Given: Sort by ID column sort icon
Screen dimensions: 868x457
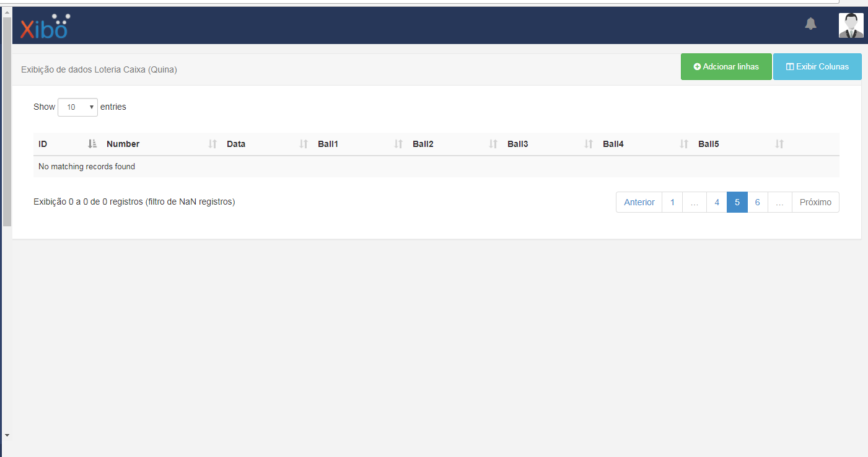Looking at the screenshot, I should [92, 144].
